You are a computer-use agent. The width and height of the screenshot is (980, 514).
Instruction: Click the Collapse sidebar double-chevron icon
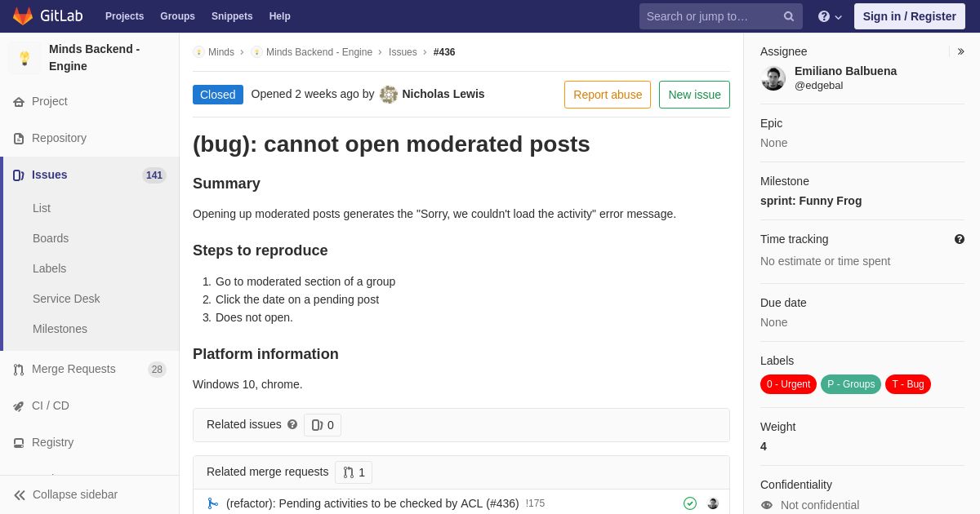pos(20,495)
